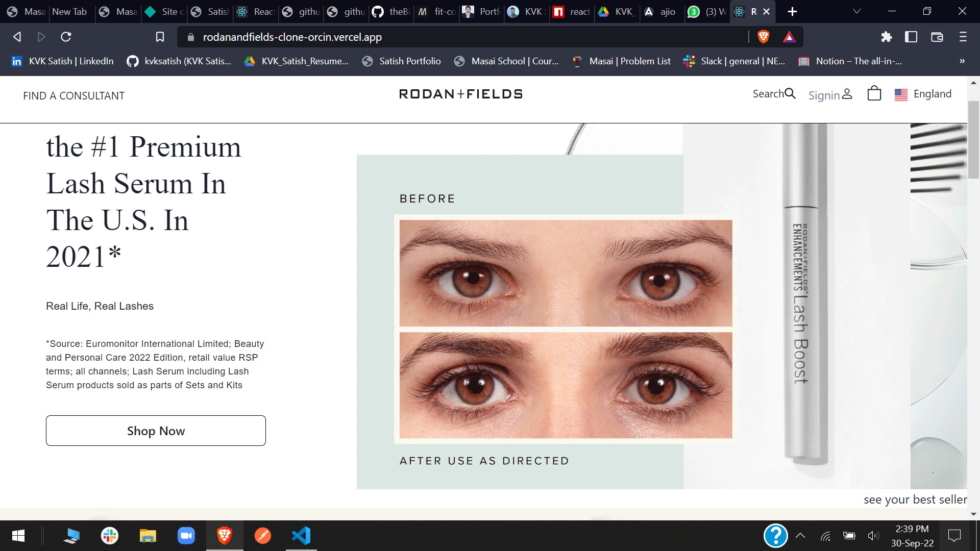Click the scrollbar down arrow

click(x=973, y=514)
